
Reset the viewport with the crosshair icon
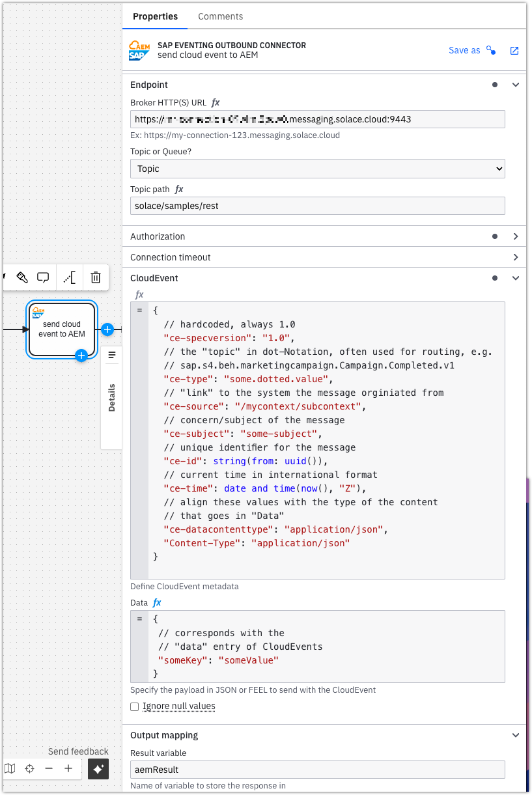click(29, 769)
